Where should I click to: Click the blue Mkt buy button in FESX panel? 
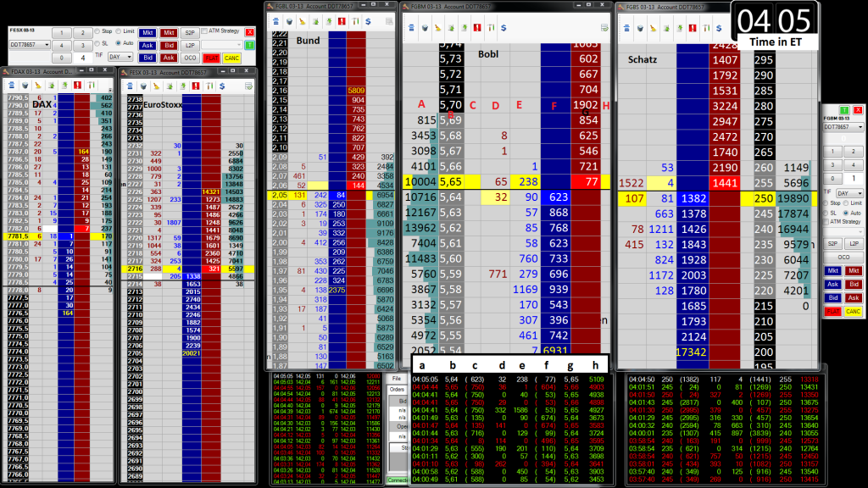[147, 33]
